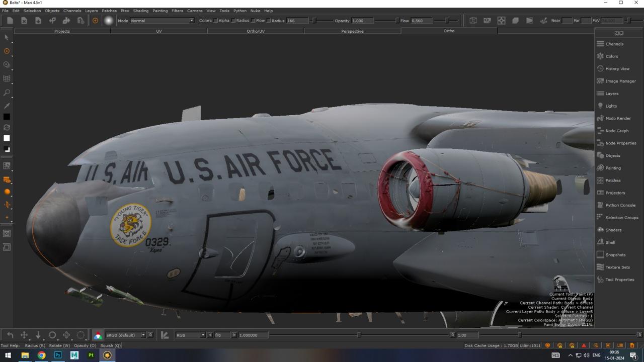Choose the eyedropper Color Picker tool
644x362 pixels.
point(7,106)
